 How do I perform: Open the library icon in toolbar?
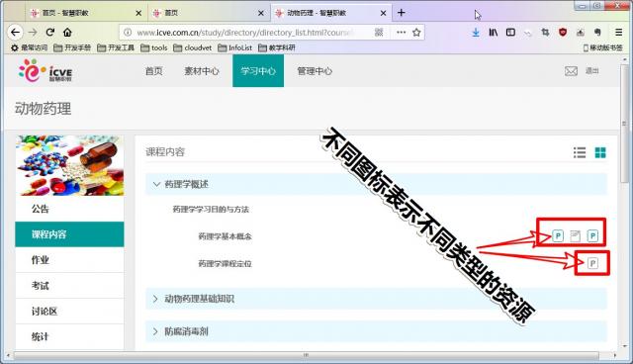coord(493,33)
